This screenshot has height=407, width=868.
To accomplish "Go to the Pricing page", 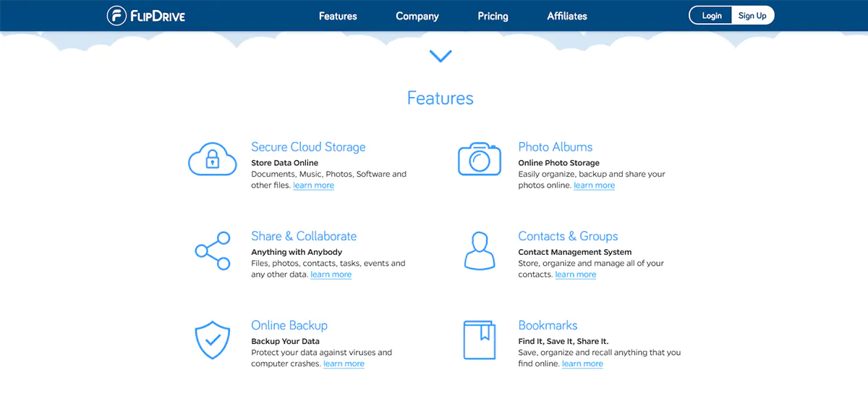I will click(x=493, y=16).
